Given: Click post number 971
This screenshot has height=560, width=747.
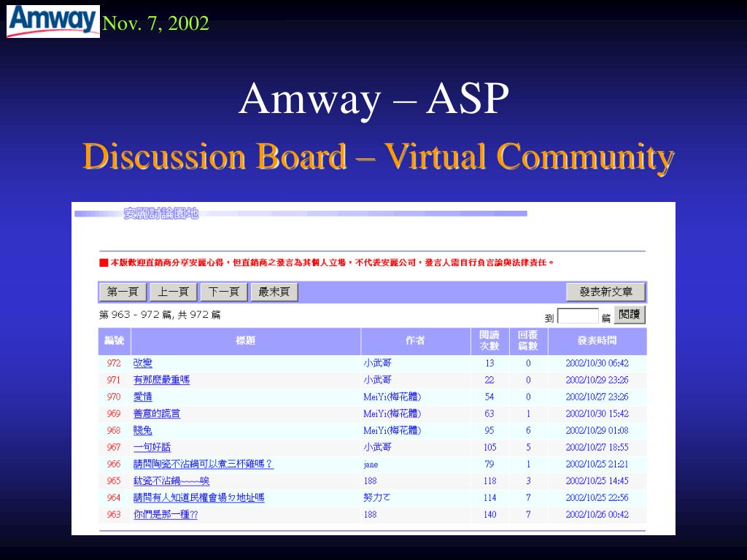Looking at the screenshot, I should point(114,379).
